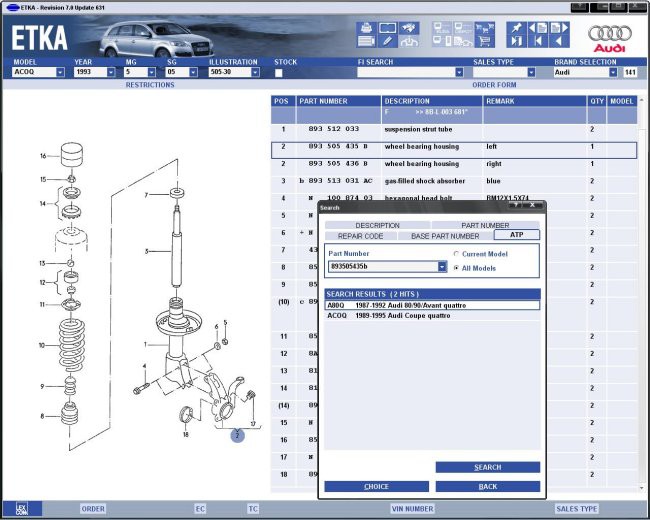Image resolution: width=650 pixels, height=520 pixels.
Task: Click the pencil notes icon
Action: 388,41
